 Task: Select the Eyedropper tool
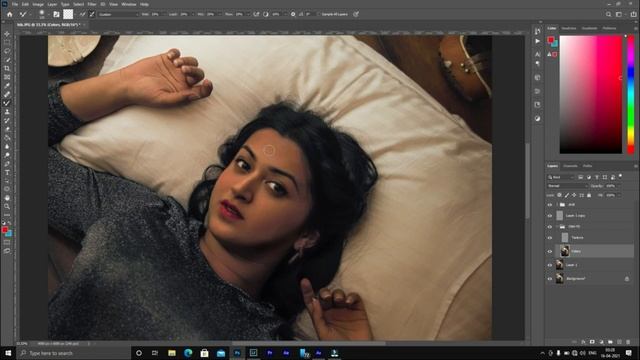click(7, 86)
